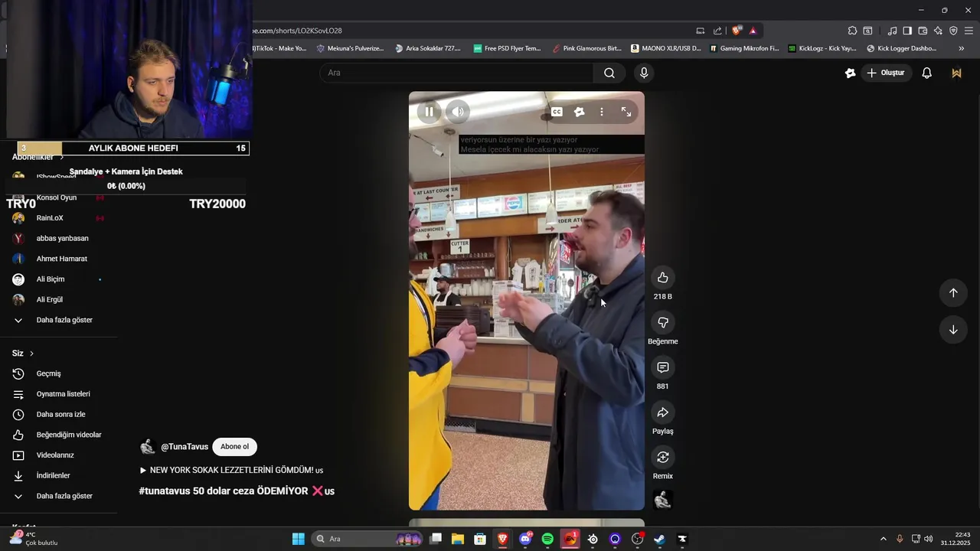
Task: Open Windows Start menu
Action: (299, 539)
